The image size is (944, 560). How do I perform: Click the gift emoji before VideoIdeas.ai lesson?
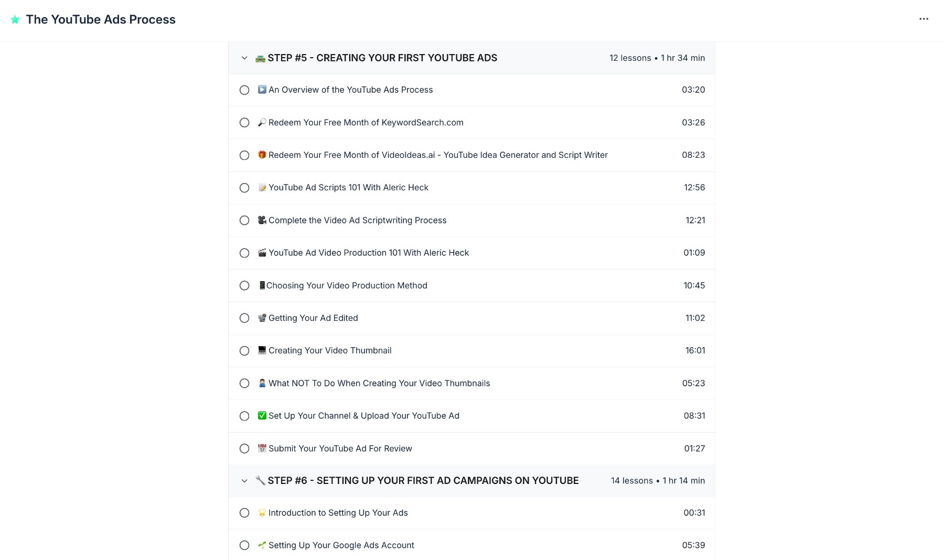(262, 155)
